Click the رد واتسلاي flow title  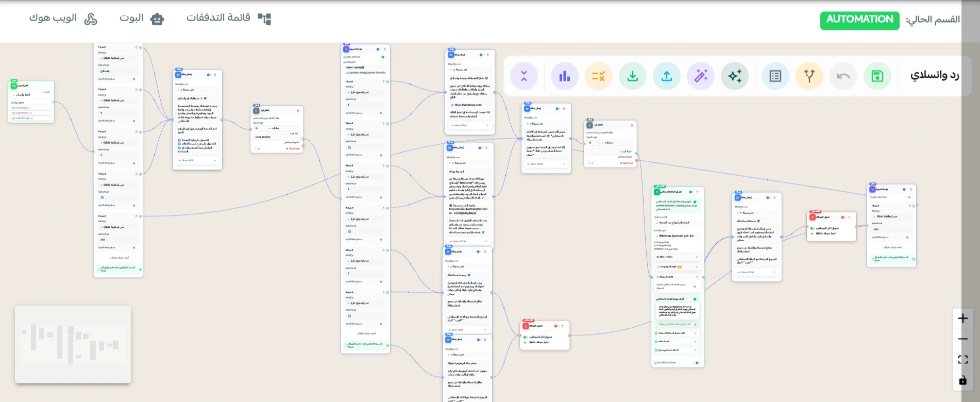click(935, 75)
